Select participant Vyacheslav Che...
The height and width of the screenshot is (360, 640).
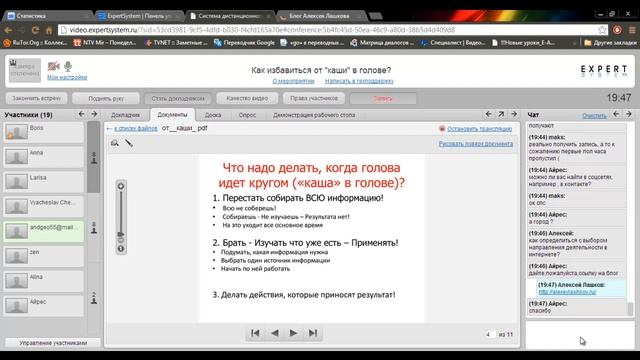[43, 207]
